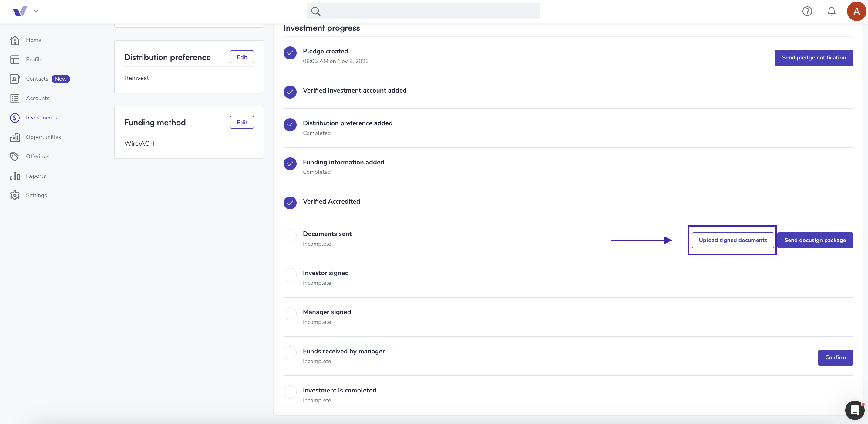
Task: Edit the Distribution preference
Action: coord(242,57)
